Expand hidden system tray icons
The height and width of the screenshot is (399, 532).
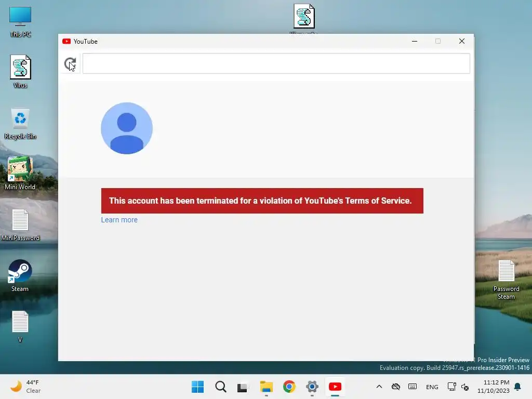379,387
